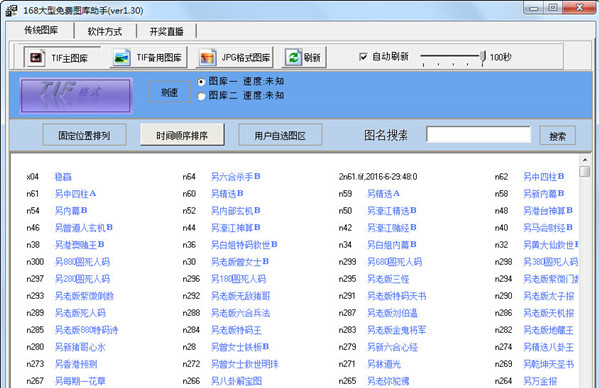Open the 另内部玄机B link

coord(236,210)
